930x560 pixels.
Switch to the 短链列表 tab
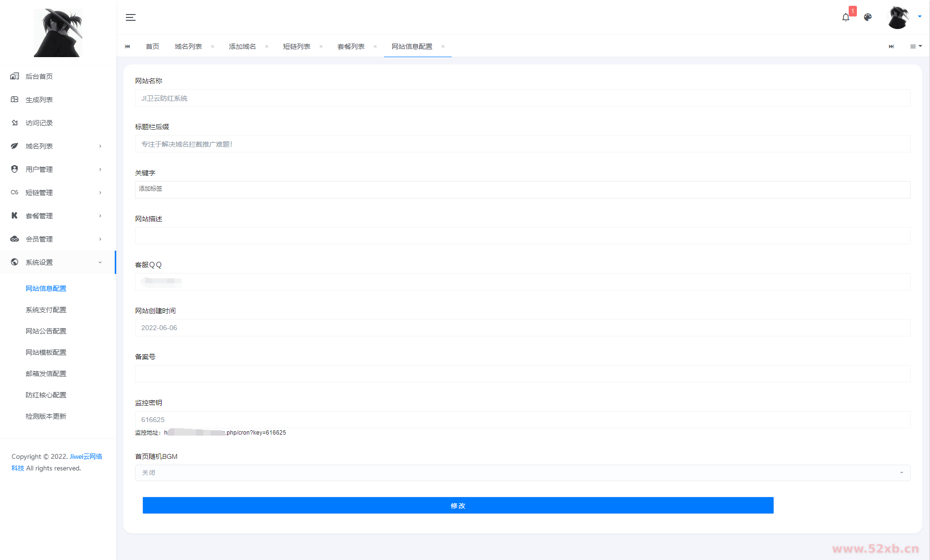point(296,46)
